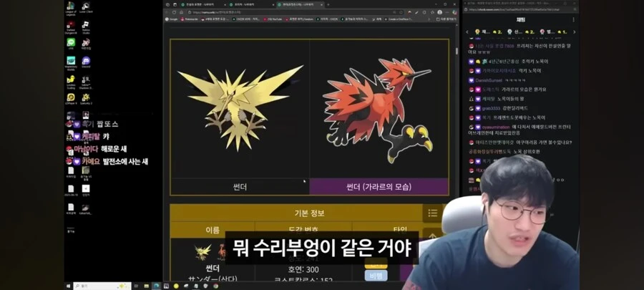Select the third active browser tab
The image size is (644, 290).
[299, 4]
